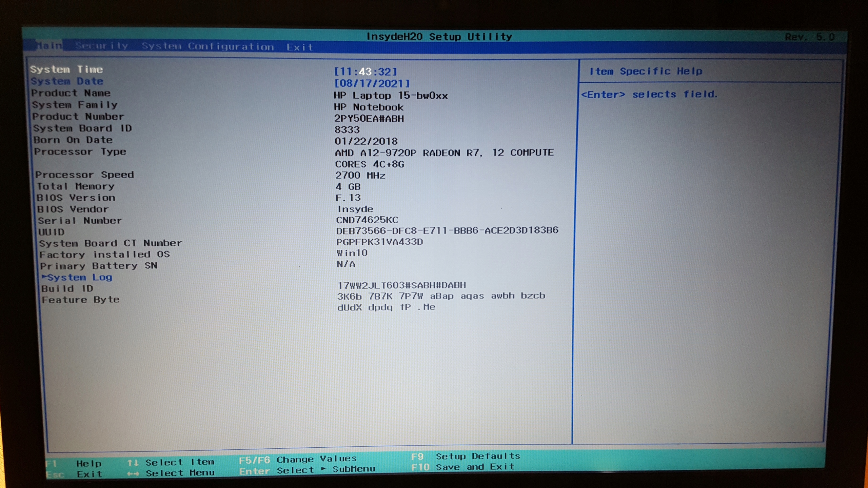
Task: Select the System Date label
Action: point(67,81)
